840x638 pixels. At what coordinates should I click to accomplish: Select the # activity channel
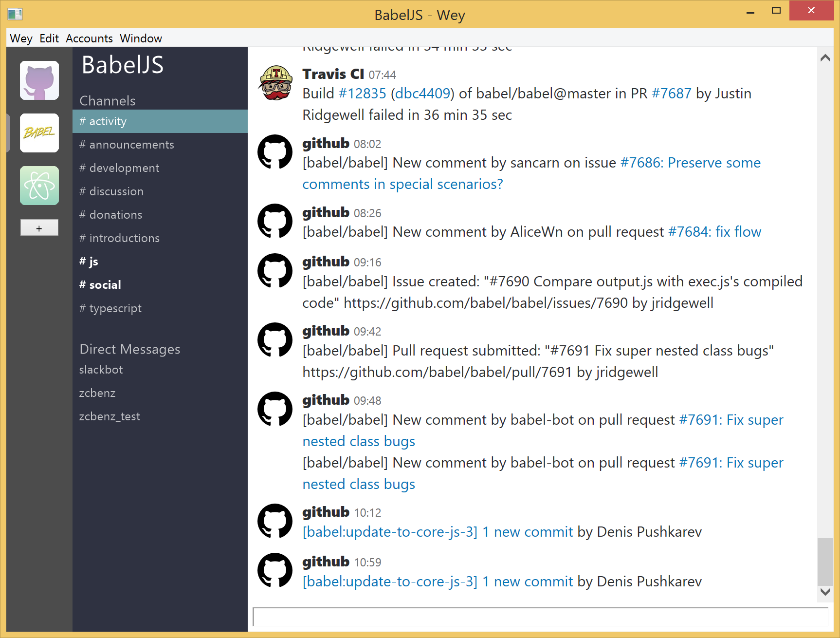click(x=160, y=121)
